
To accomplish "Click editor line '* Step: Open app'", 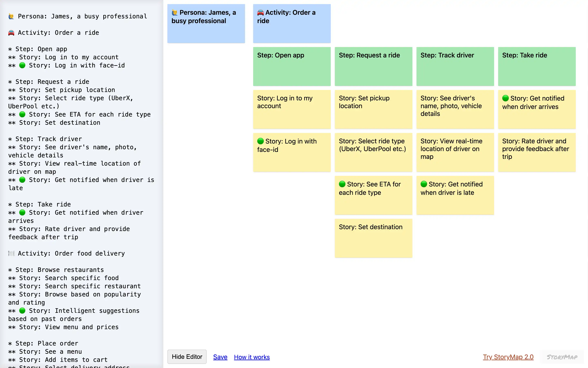I will tap(38, 49).
